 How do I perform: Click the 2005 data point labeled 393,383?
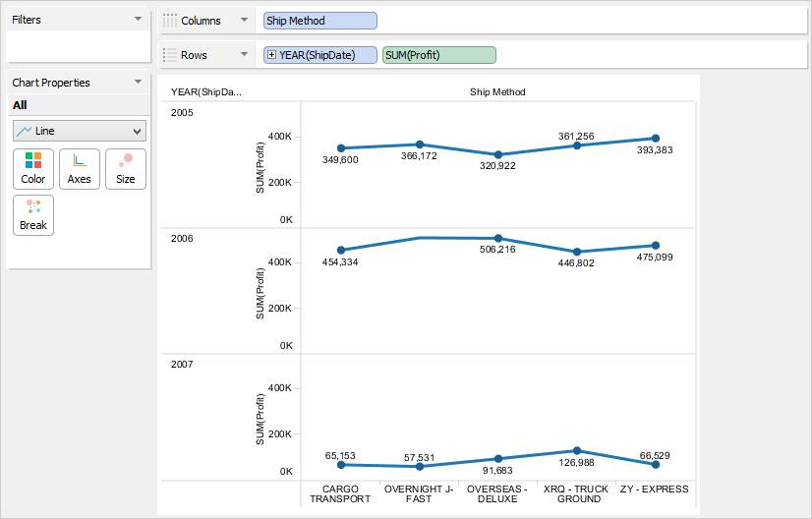point(656,139)
